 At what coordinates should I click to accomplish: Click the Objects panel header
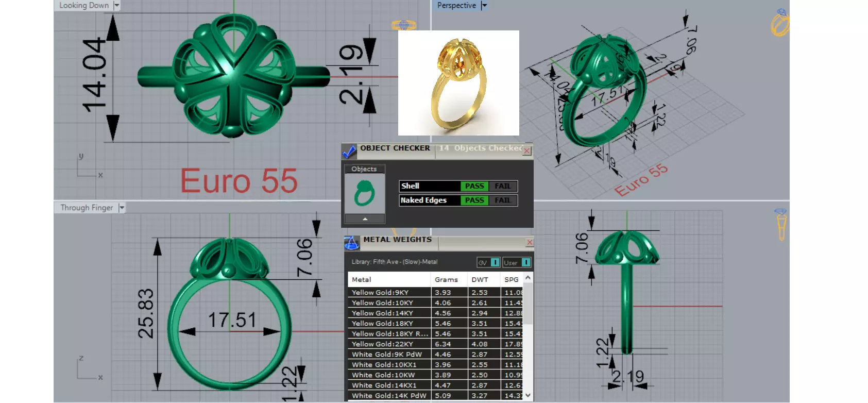pyautogui.click(x=364, y=169)
